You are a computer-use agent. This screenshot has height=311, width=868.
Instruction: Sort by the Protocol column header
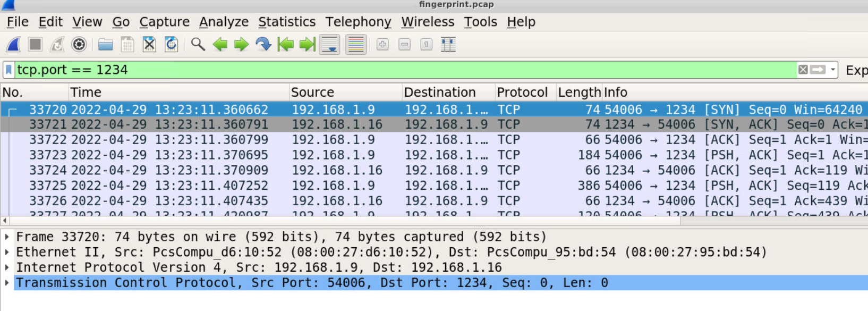(x=525, y=92)
